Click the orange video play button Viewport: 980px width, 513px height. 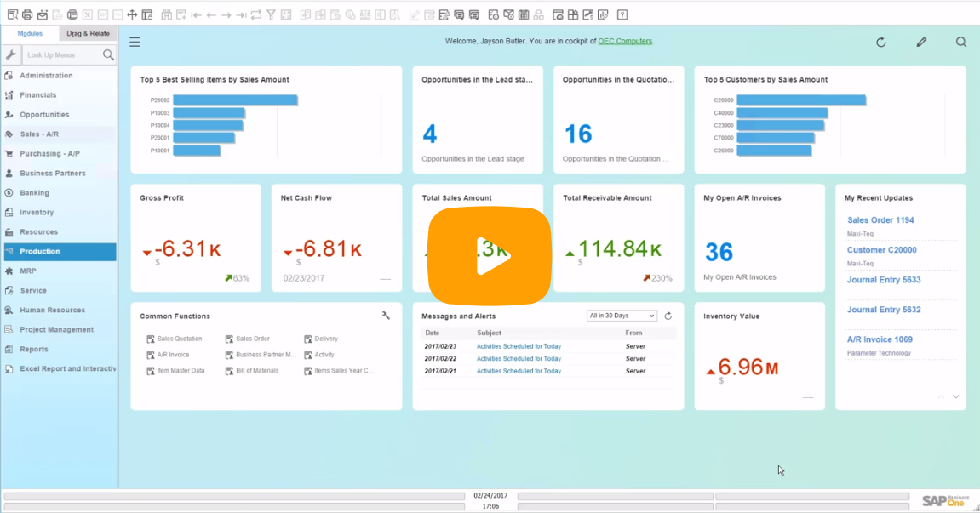[490, 255]
